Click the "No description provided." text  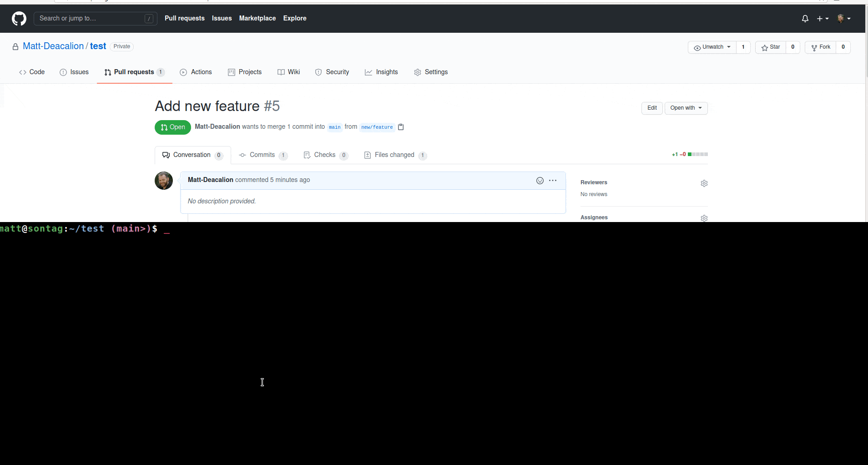click(x=222, y=201)
